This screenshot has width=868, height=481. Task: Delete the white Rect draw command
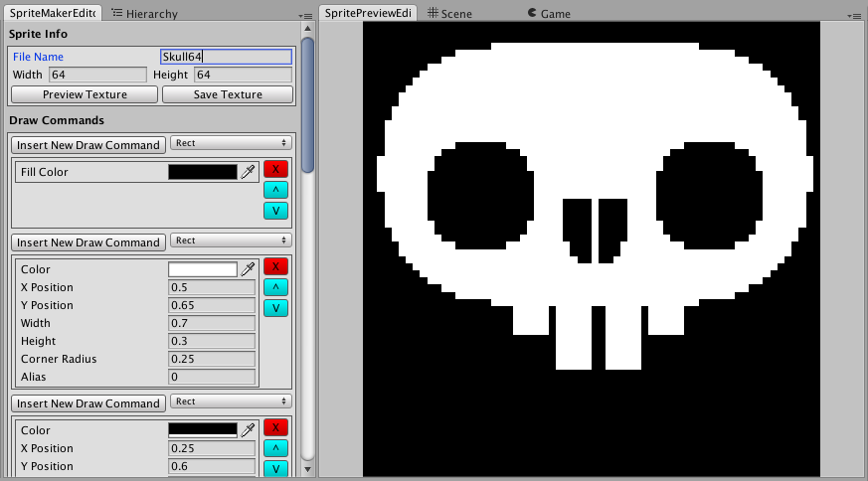pos(275,266)
